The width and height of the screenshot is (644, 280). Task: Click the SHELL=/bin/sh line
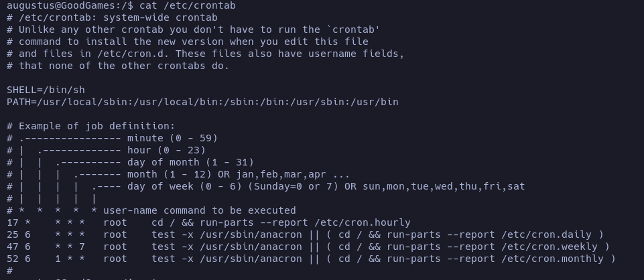[x=46, y=90]
